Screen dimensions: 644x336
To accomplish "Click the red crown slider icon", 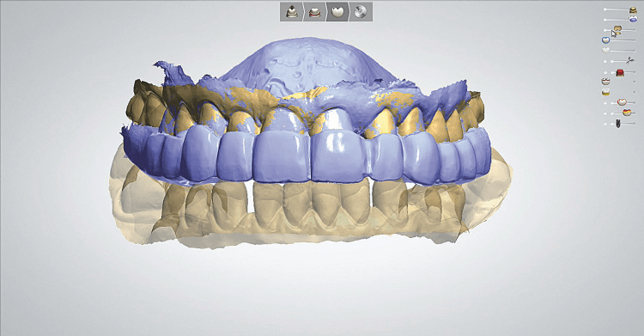I will tap(620, 72).
